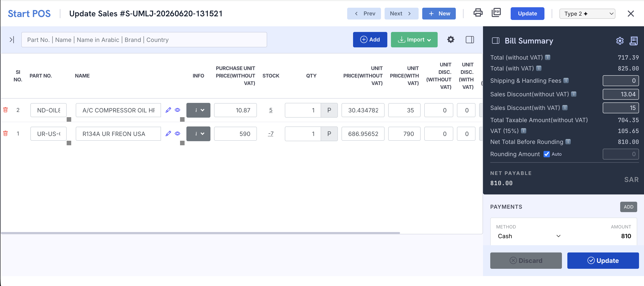Click stock value -7 link

tap(271, 134)
